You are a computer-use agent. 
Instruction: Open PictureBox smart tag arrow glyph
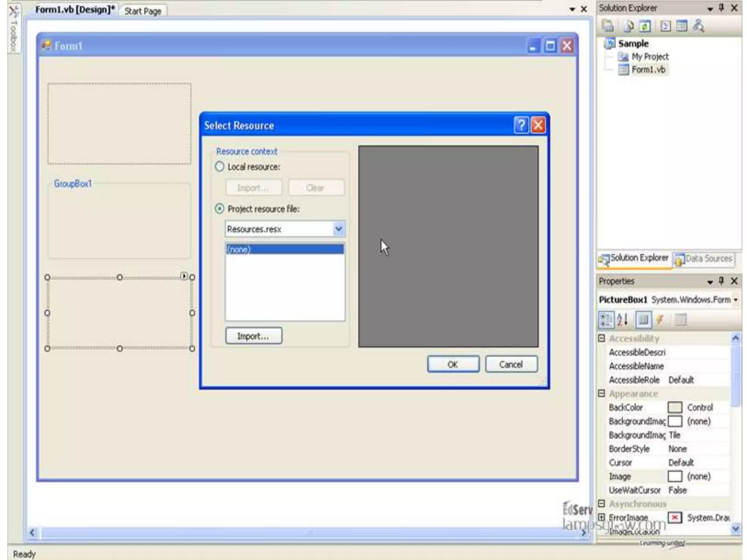click(184, 276)
